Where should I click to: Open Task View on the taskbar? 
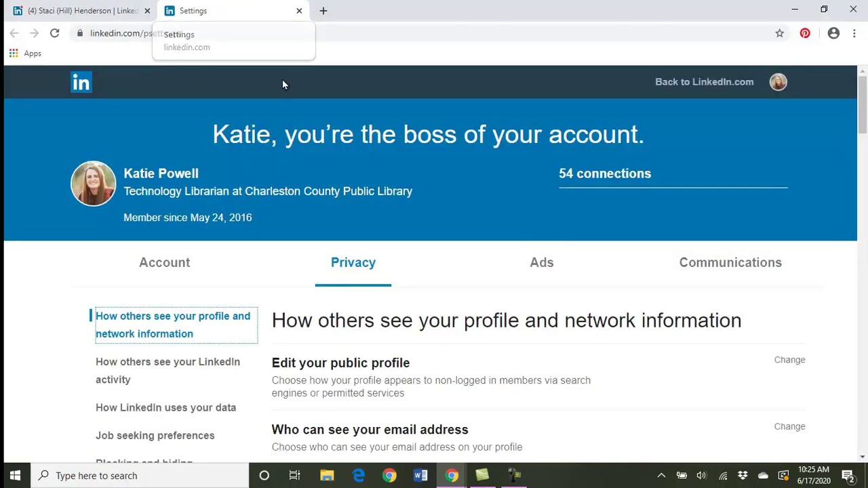(x=294, y=476)
